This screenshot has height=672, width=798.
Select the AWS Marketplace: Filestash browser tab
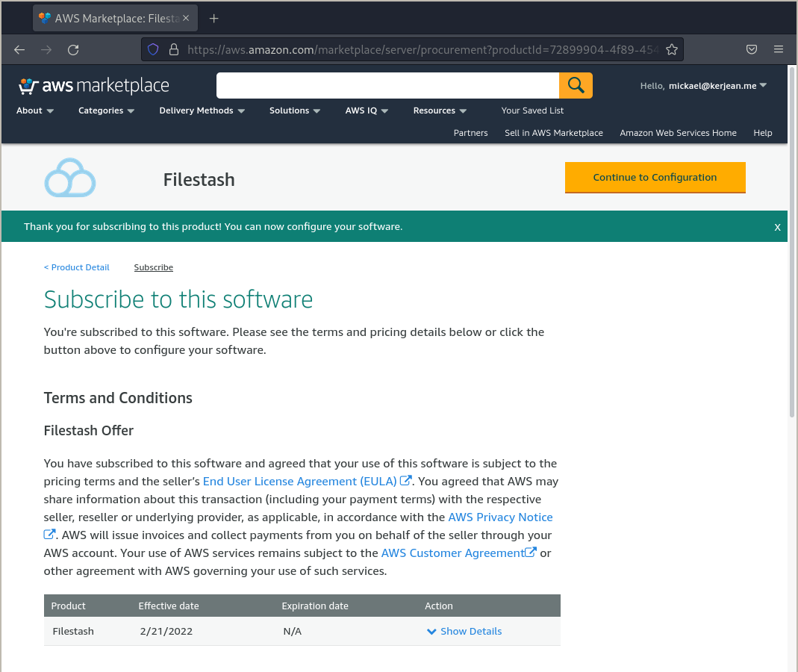115,19
